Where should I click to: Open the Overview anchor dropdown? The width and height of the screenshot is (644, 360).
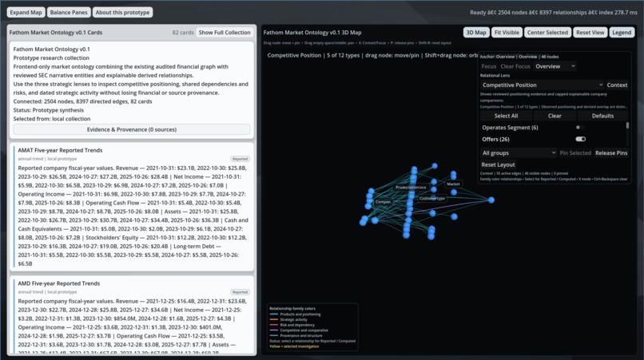[x=555, y=66]
